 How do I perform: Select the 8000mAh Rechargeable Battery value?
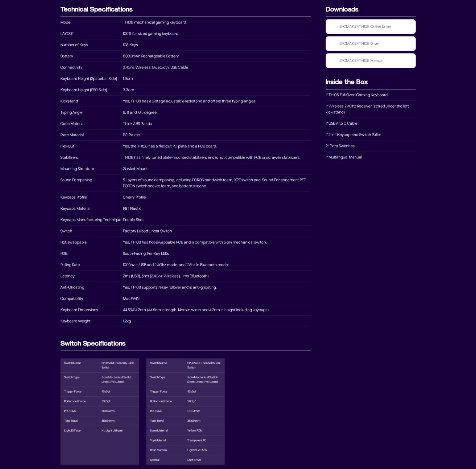click(x=151, y=56)
